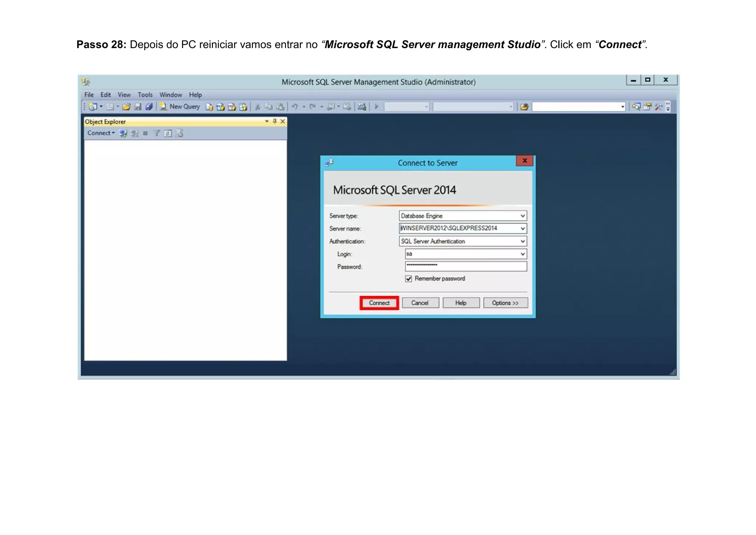Open the toolbar overflow options arrow

[x=668, y=107]
